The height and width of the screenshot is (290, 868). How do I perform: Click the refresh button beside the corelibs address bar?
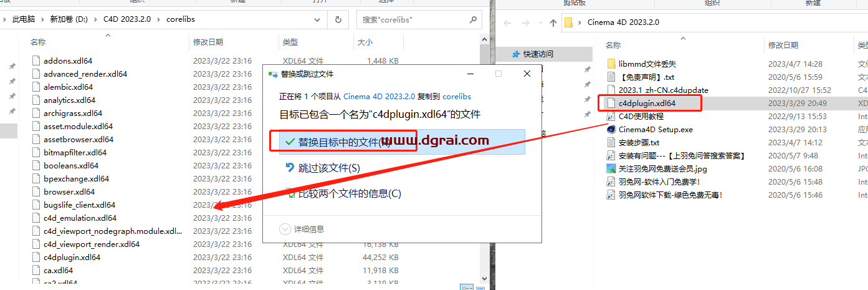tap(338, 19)
